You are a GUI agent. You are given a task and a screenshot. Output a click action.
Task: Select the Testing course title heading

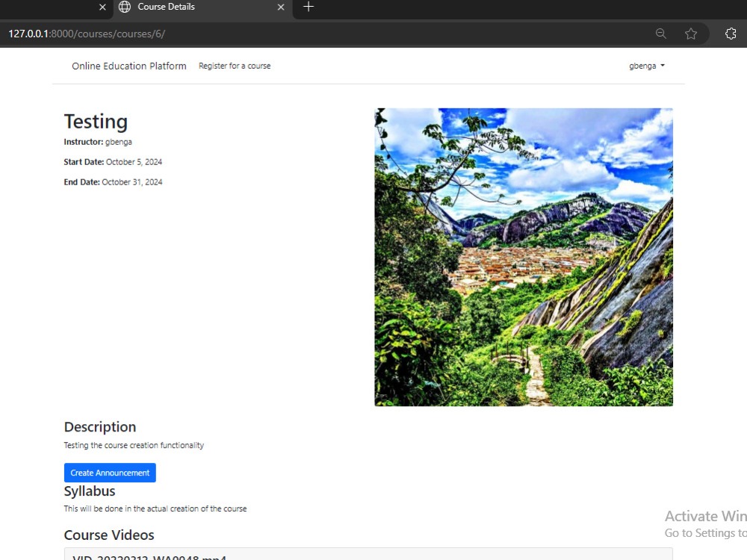tap(96, 122)
